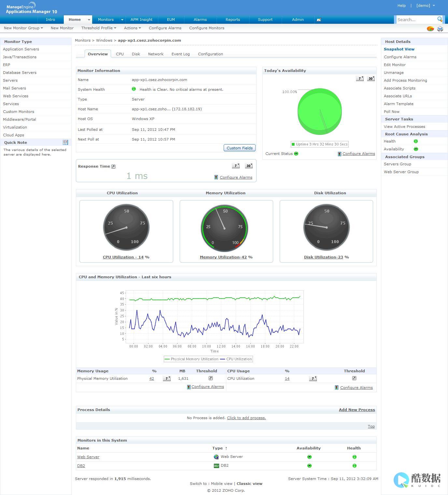The image size is (448, 495).
Task: Switch to Mobile view
Action: click(222, 484)
